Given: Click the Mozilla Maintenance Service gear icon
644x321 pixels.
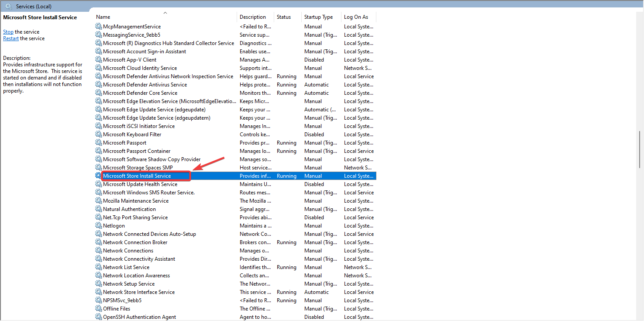Looking at the screenshot, I should point(99,201).
